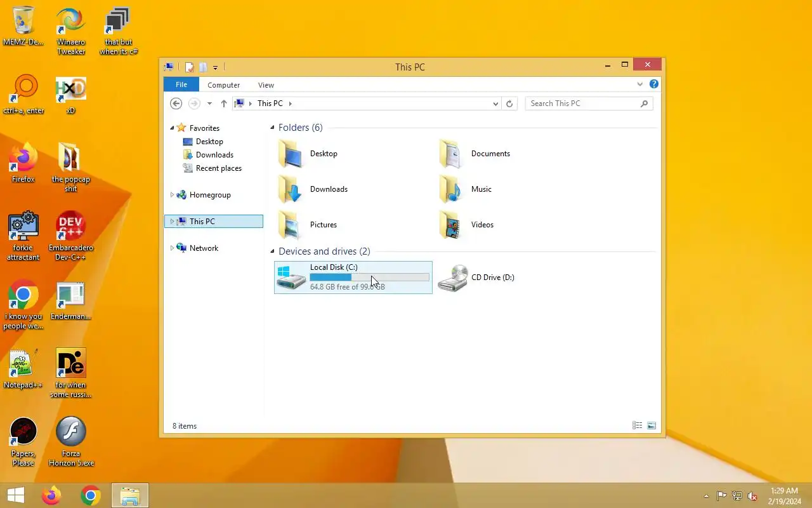Open the File menu tab
Viewport: 812px width, 508px height.
[x=181, y=84]
